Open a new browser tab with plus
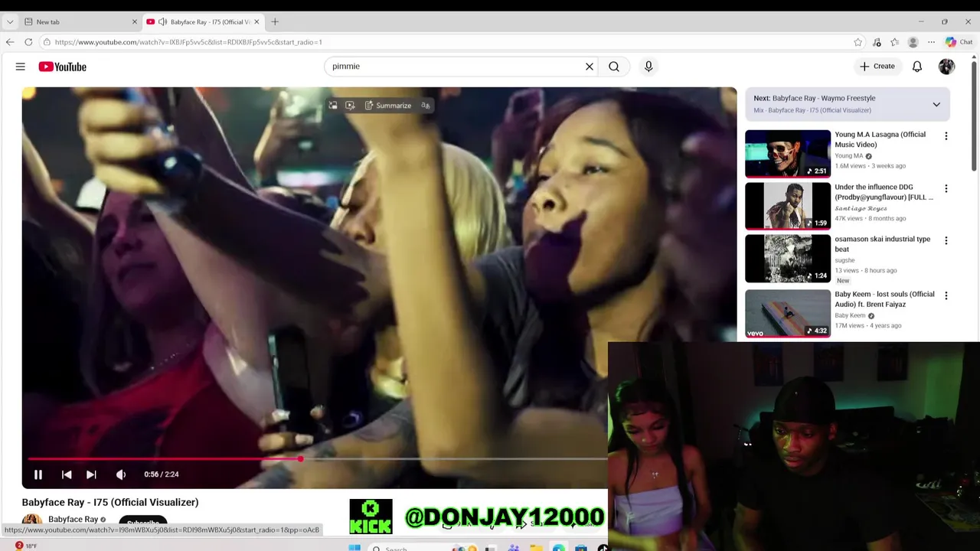980x551 pixels. 275,21
